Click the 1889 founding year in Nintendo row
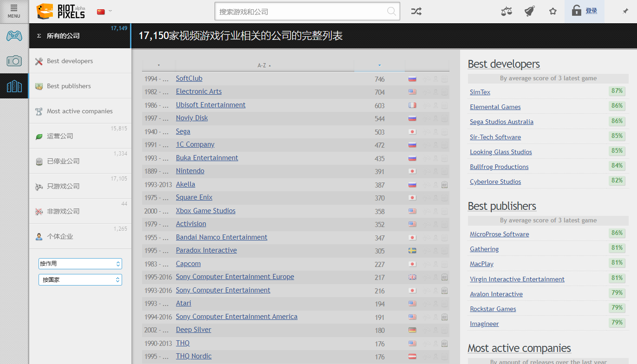 151,171
